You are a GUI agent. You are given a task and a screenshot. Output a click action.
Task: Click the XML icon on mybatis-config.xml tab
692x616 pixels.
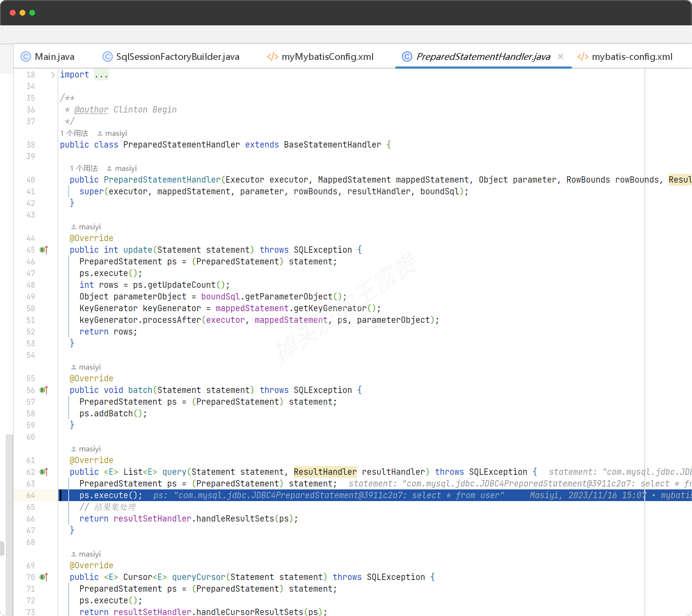583,56
